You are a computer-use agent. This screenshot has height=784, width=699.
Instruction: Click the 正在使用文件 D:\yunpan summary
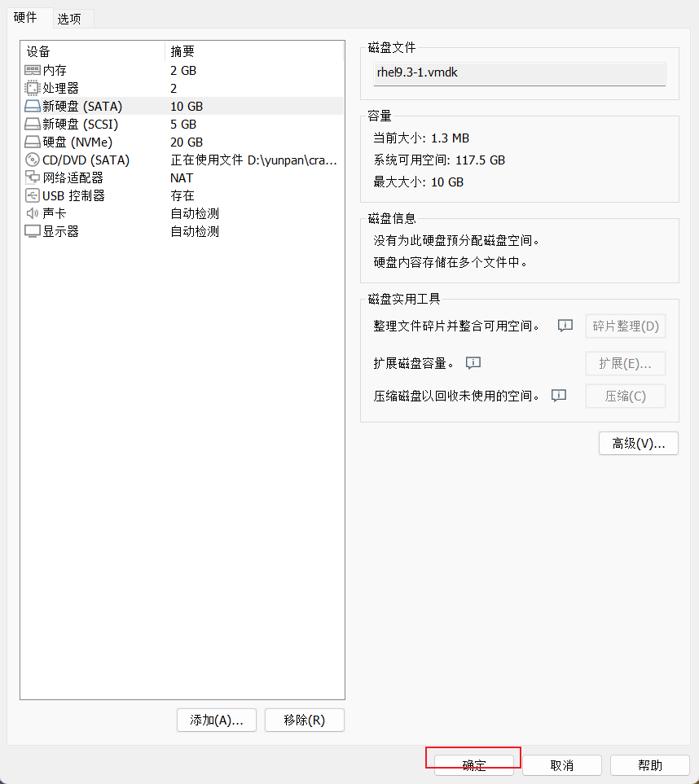click(253, 160)
